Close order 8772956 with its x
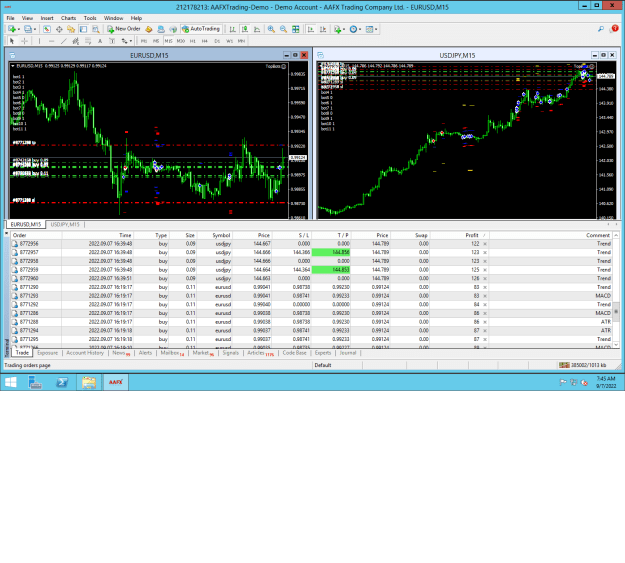This screenshot has height=563, width=625. 485,244
